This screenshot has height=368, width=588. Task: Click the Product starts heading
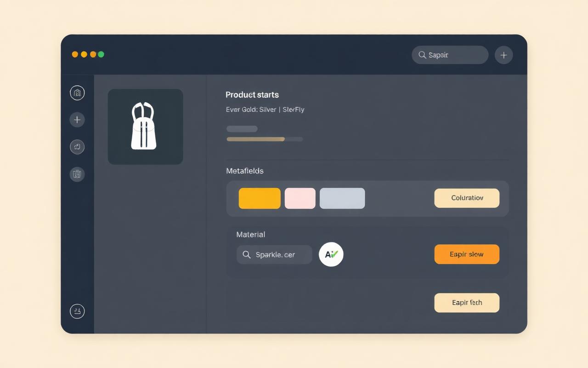[252, 95]
